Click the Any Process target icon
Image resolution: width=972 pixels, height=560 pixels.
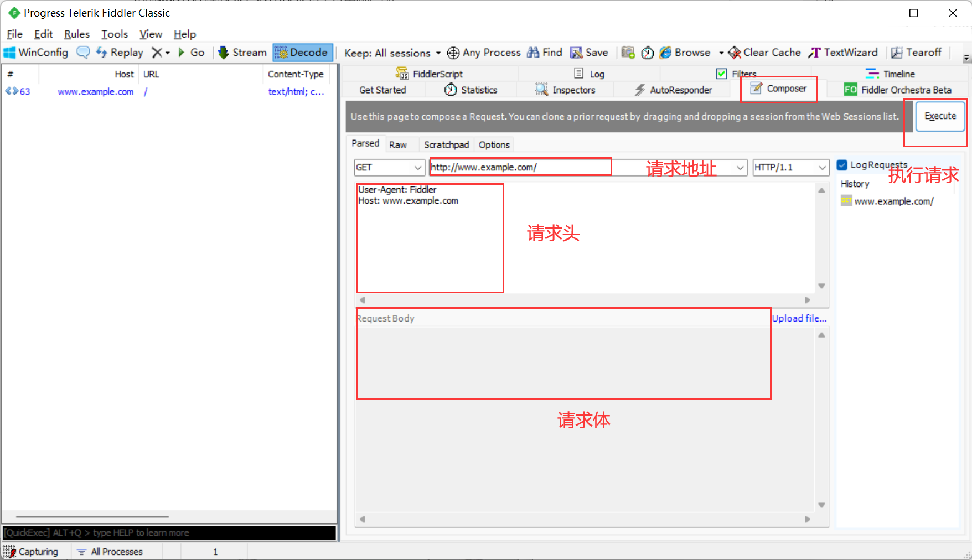(484, 53)
